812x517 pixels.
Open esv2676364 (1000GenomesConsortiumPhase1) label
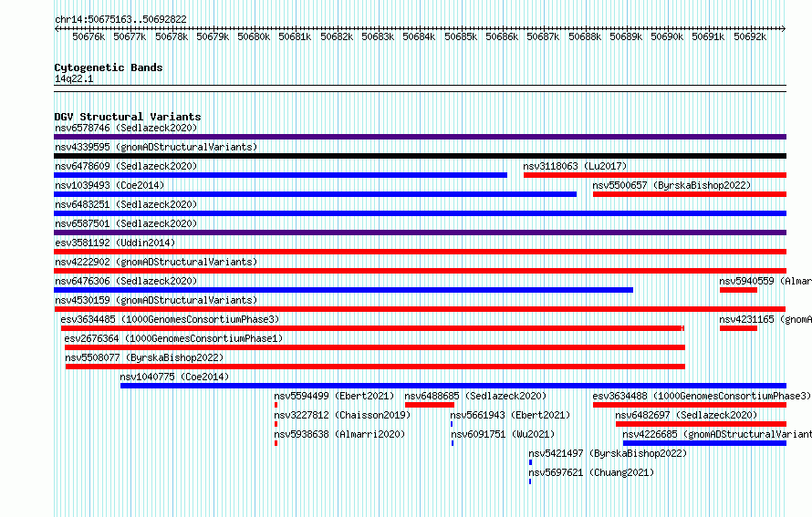pyautogui.click(x=173, y=338)
